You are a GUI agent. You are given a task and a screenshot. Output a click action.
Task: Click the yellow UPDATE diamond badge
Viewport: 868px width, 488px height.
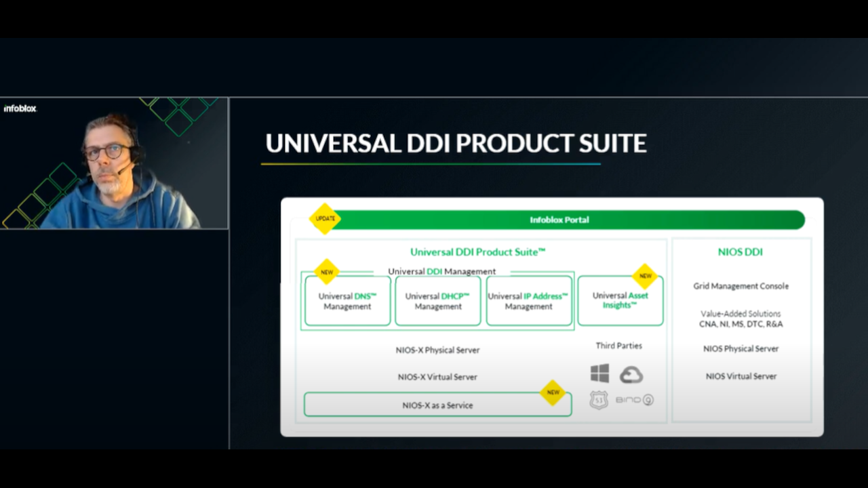click(325, 219)
